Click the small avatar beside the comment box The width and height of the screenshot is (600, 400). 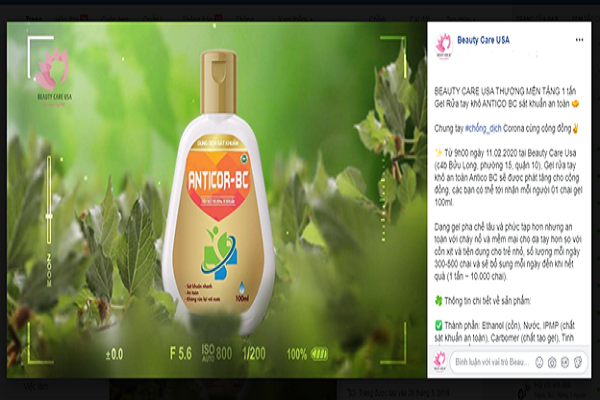tap(440, 362)
